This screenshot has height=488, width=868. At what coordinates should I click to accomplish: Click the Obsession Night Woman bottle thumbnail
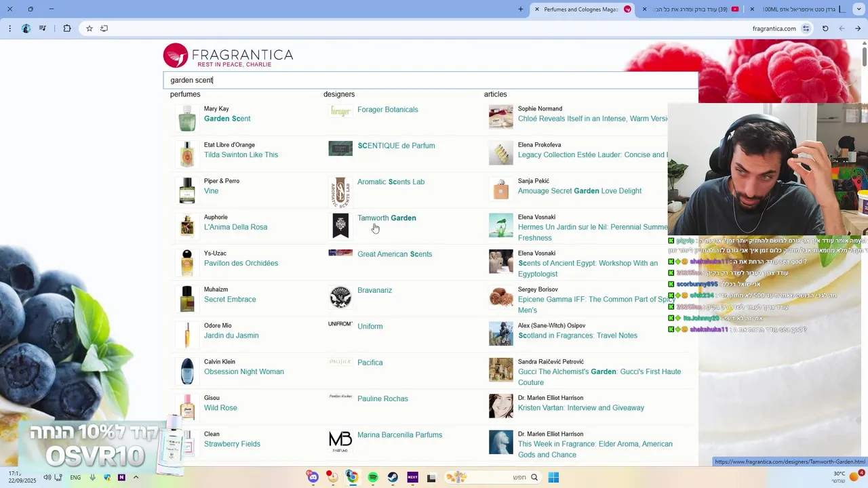pos(187,371)
